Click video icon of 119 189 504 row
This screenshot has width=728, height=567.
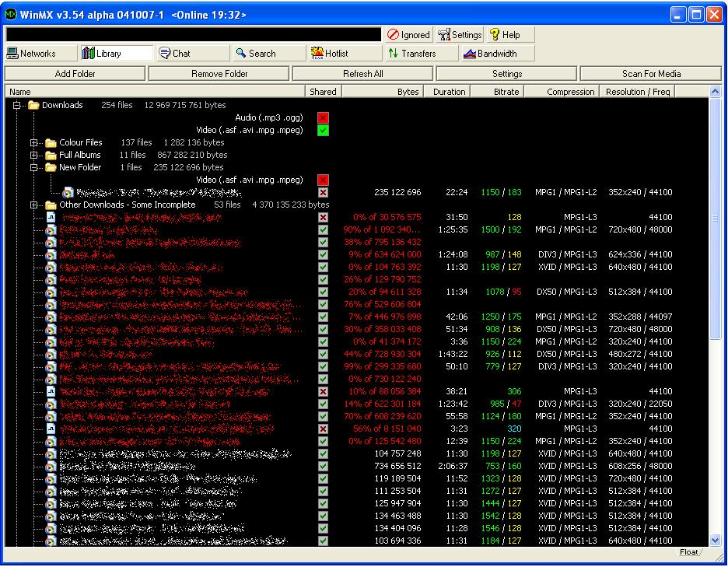click(x=51, y=479)
